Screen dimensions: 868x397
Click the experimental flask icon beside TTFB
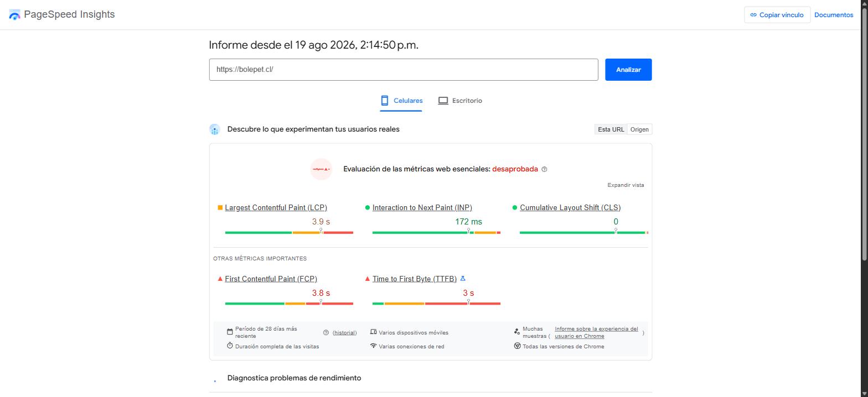click(x=463, y=279)
